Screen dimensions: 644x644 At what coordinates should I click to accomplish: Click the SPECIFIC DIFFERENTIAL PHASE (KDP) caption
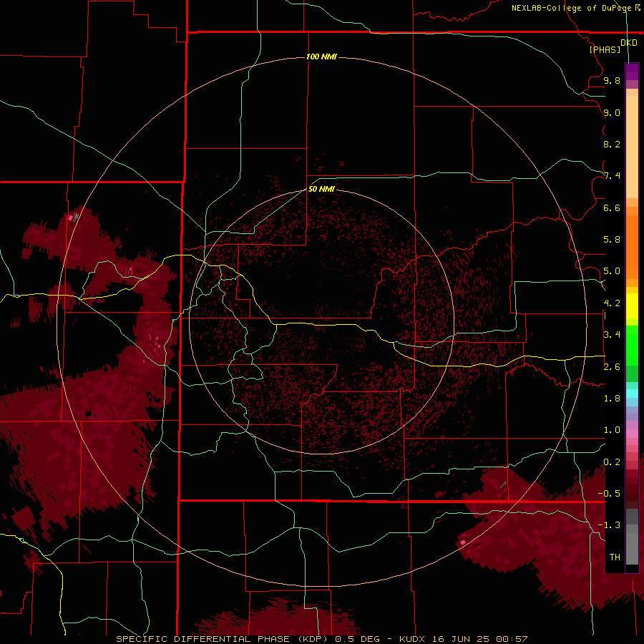pos(224,639)
